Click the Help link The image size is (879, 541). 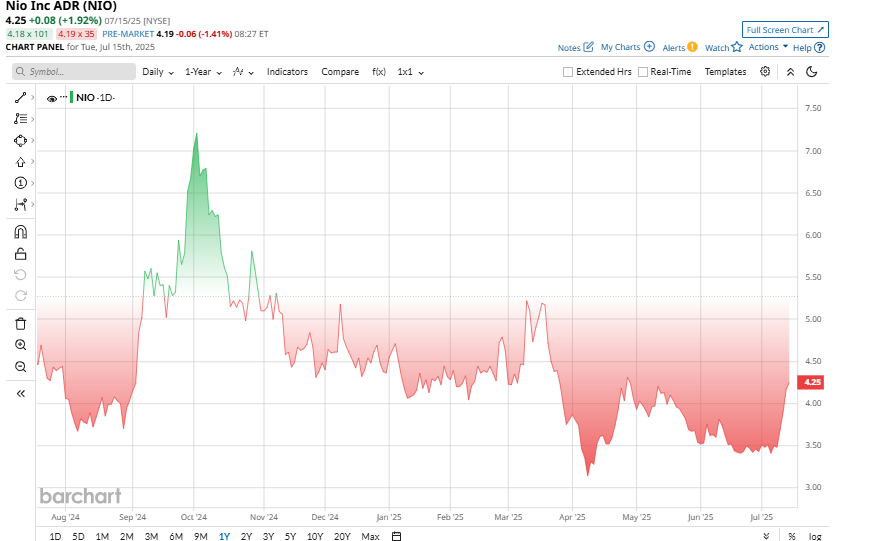pos(802,48)
